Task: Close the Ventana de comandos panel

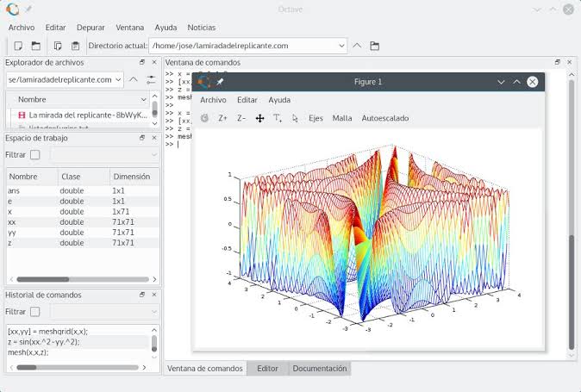Action: coord(570,62)
